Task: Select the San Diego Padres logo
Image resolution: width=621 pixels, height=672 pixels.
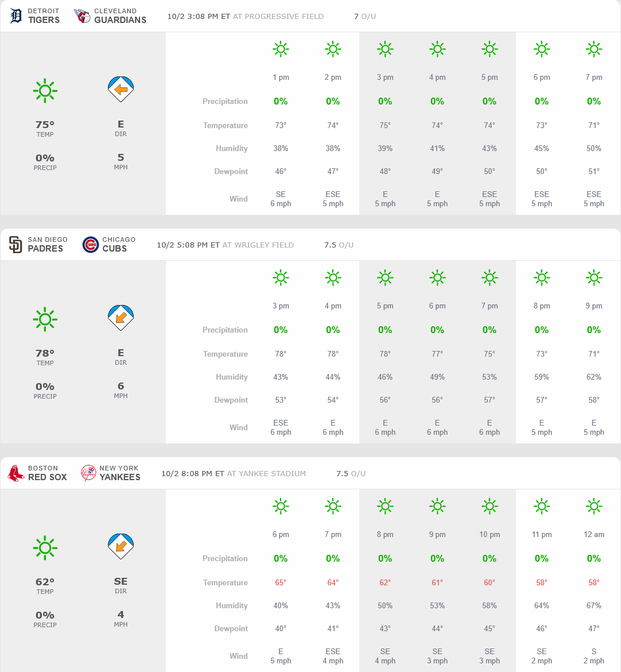Action: (15, 244)
